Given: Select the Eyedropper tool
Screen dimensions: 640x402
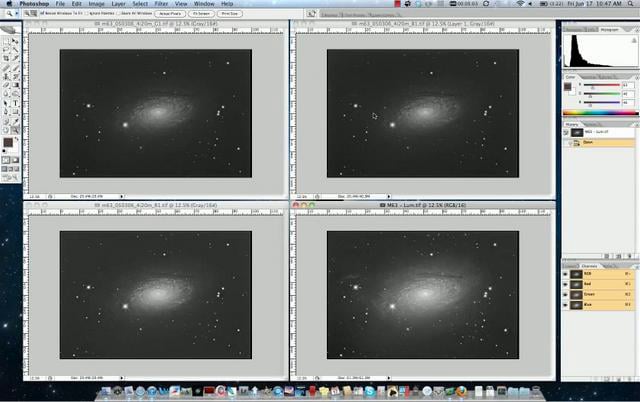Looking at the screenshot, I should point(16,121).
